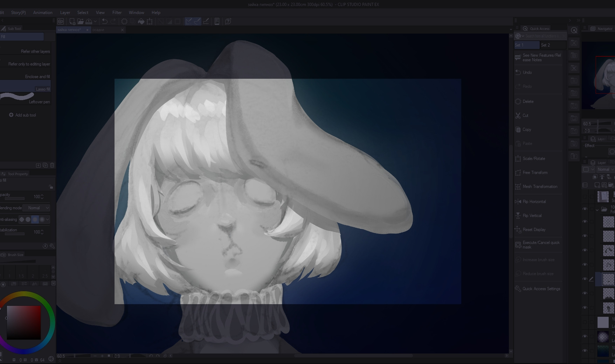The height and width of the screenshot is (364, 615).
Task: Click Delete in Quick Access panel
Action: [x=538, y=101]
